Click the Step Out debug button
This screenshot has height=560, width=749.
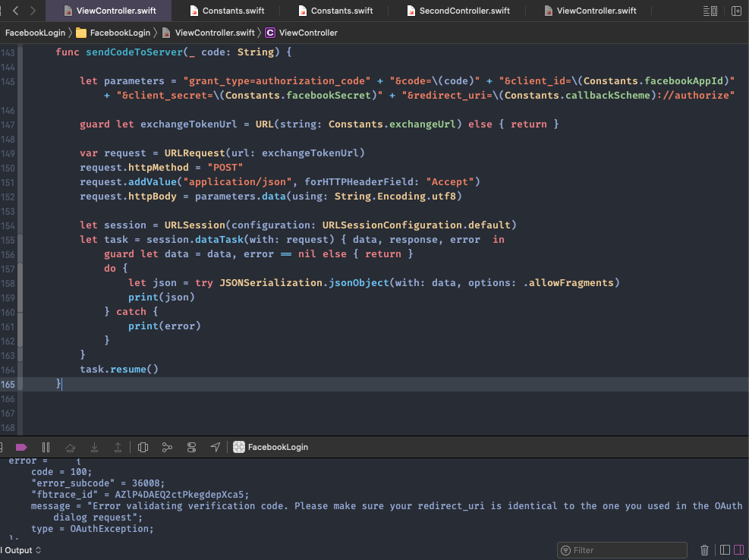[x=118, y=447]
